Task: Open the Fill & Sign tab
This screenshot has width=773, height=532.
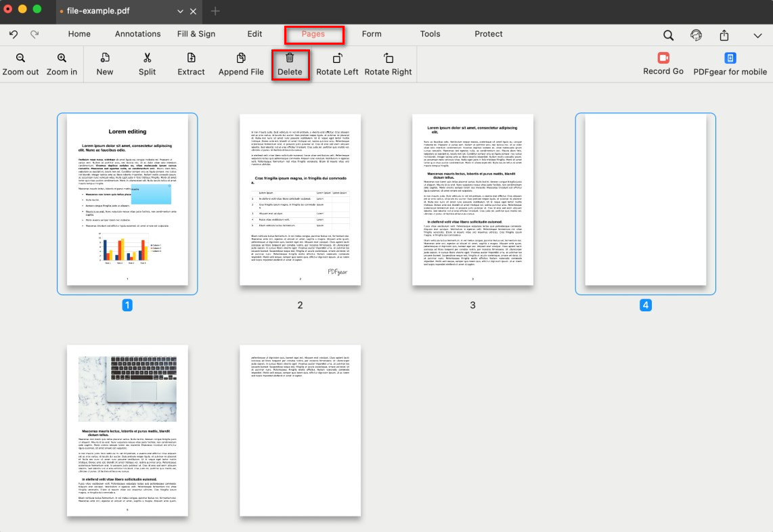Action: pyautogui.click(x=196, y=34)
